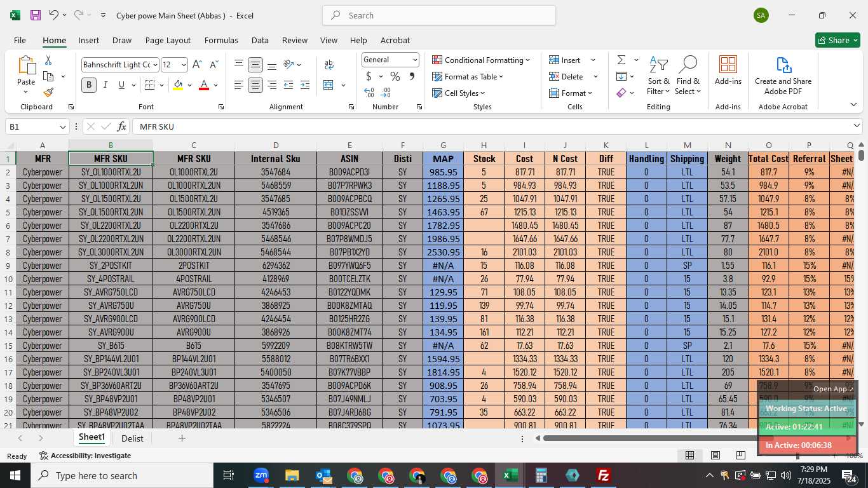
Task: Toggle Align Right alignment
Action: coord(272,85)
